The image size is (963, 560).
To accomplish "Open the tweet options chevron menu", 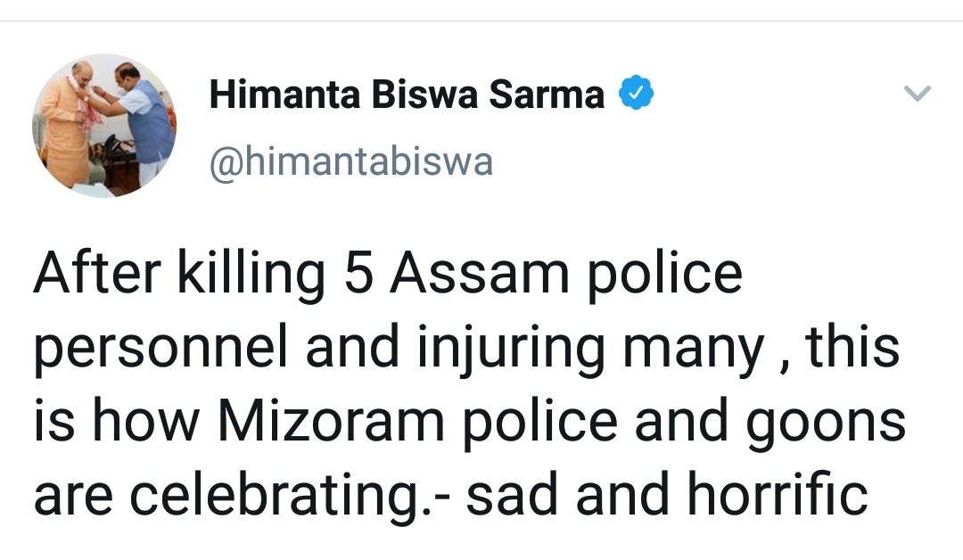I will [x=917, y=93].
